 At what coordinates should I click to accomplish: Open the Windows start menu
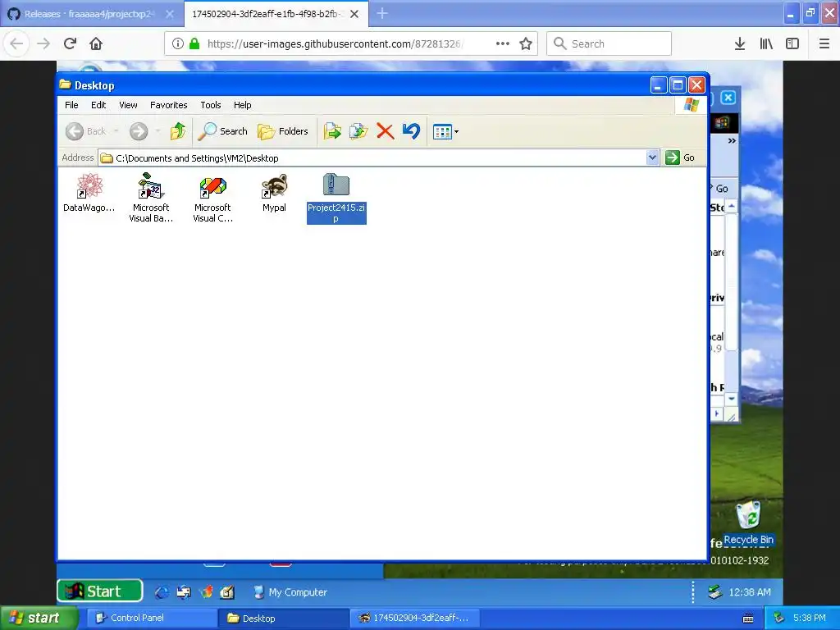pos(39,618)
